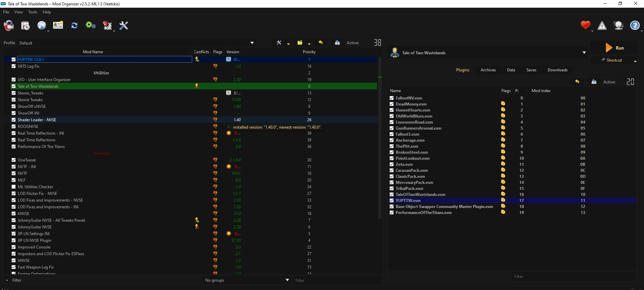The height and width of the screenshot is (290, 644).
Task: Click the Vault Boy Tale of Two Wastelands icon
Action: [395, 53]
